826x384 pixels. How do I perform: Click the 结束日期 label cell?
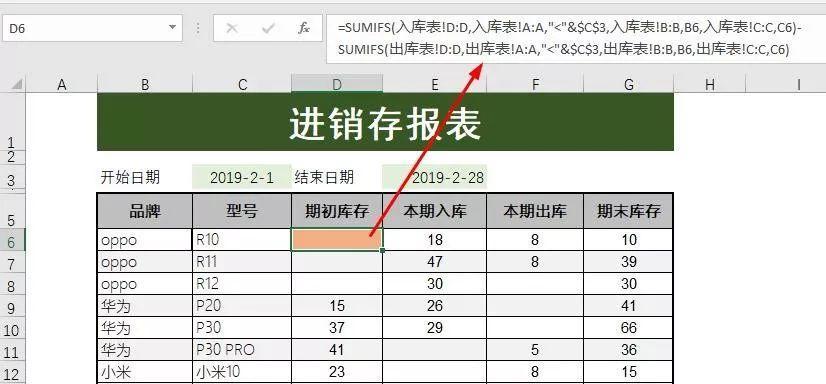coord(337,177)
